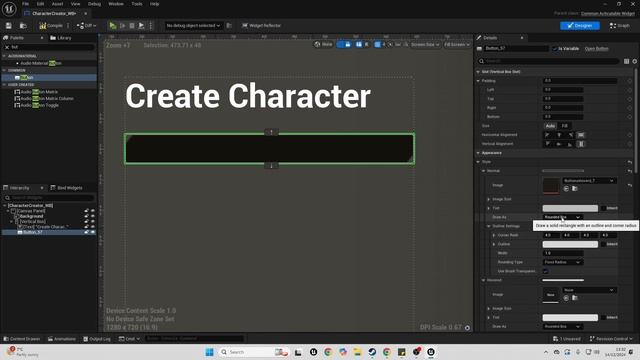Open the Debug menu
640x360 pixels.
(x=94, y=4)
